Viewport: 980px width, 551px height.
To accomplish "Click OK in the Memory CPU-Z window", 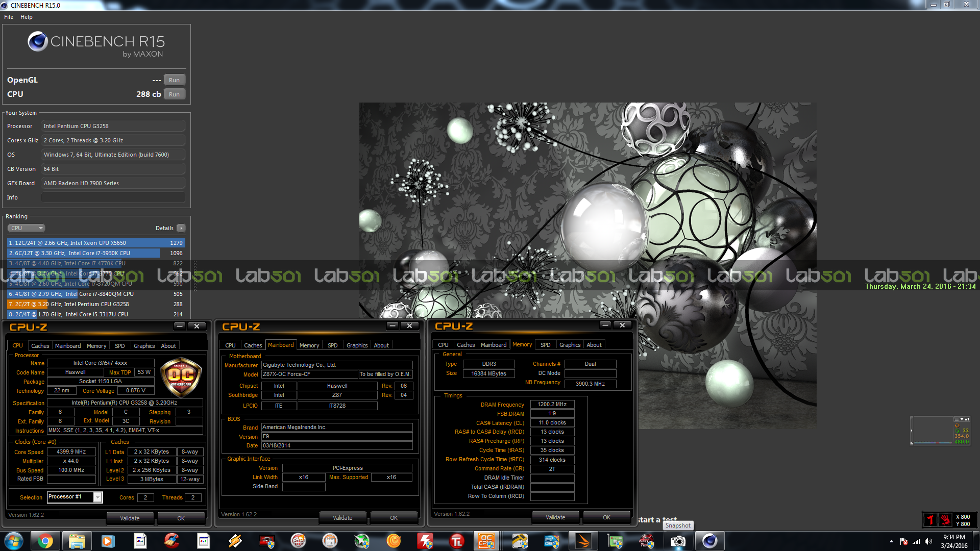I will 606,517.
